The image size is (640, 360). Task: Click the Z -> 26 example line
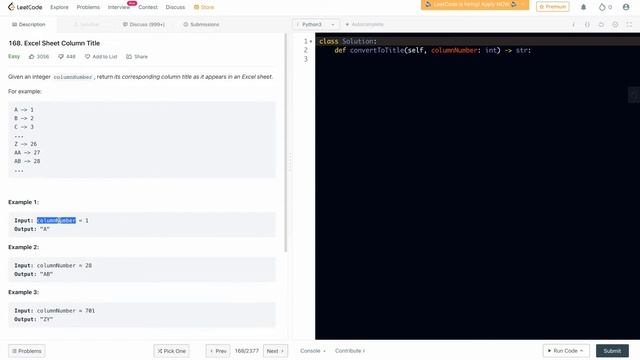click(x=25, y=144)
